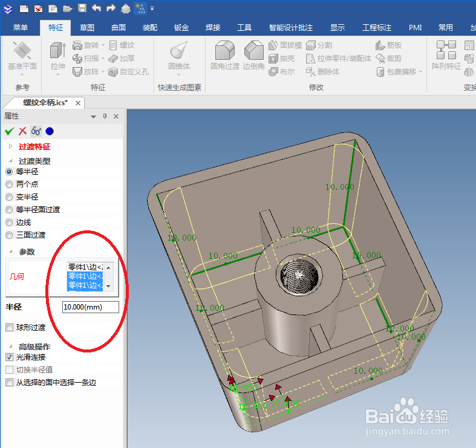
Task: Select the 面拔模 (Draft) tool
Action: [x=285, y=45]
